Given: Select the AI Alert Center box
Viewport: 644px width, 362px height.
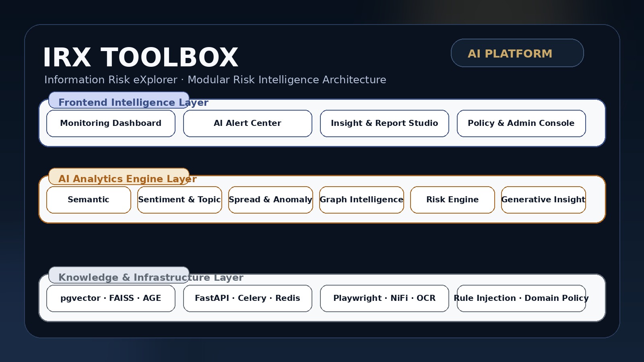Looking at the screenshot, I should pos(248,123).
